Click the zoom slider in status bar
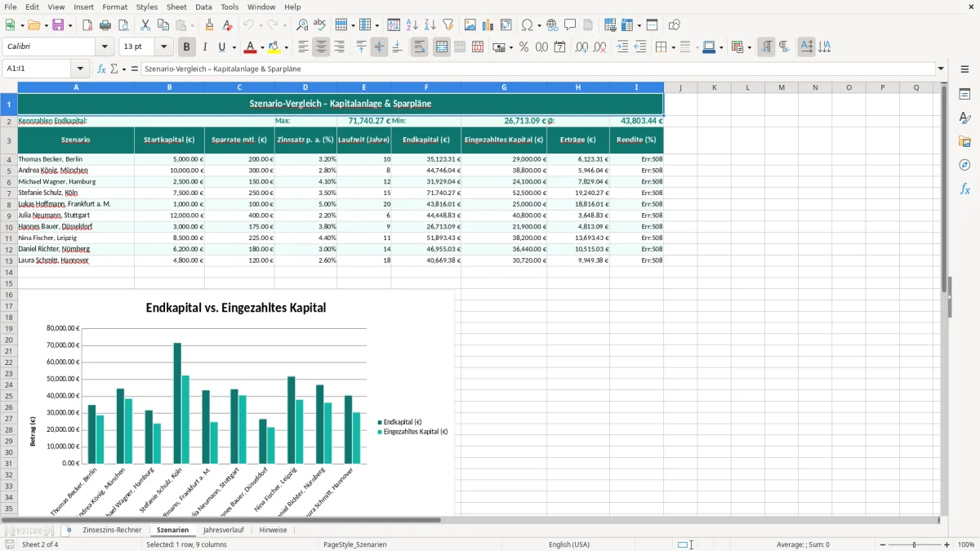This screenshot has height=551, width=980. (914, 544)
